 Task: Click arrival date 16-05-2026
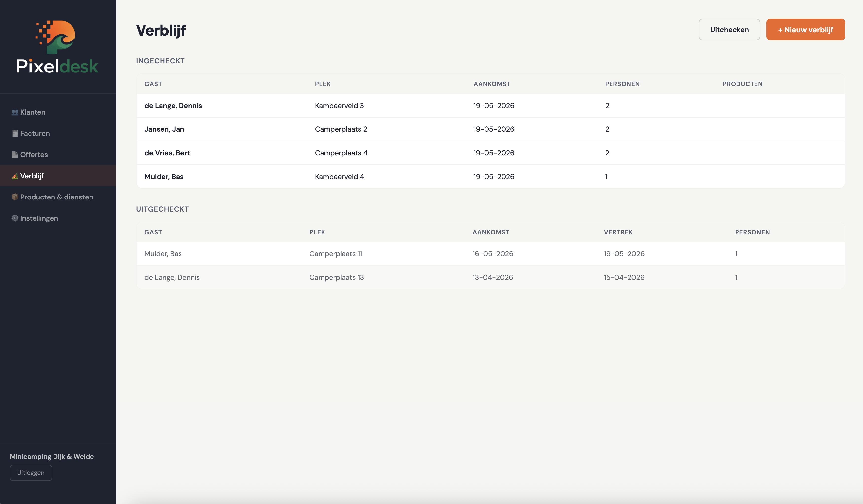(x=493, y=254)
